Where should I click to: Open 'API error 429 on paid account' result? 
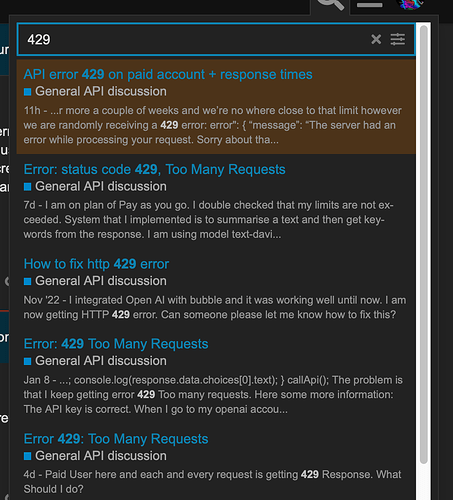click(168, 74)
